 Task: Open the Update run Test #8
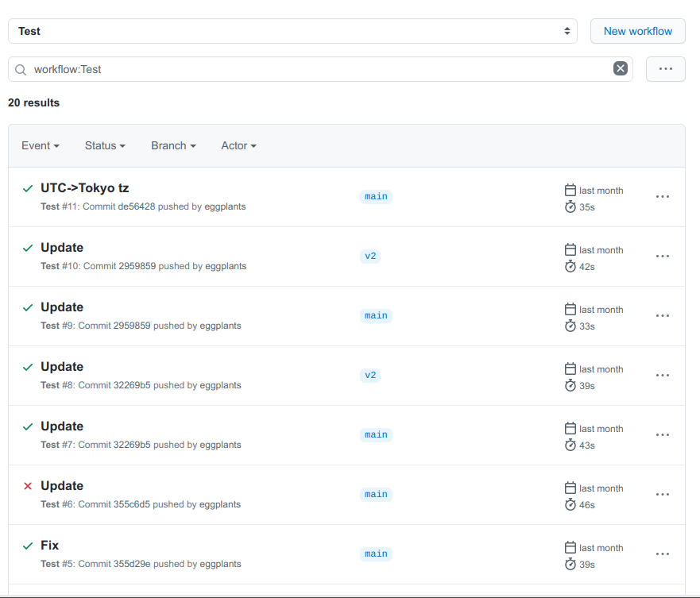pyautogui.click(x=62, y=367)
